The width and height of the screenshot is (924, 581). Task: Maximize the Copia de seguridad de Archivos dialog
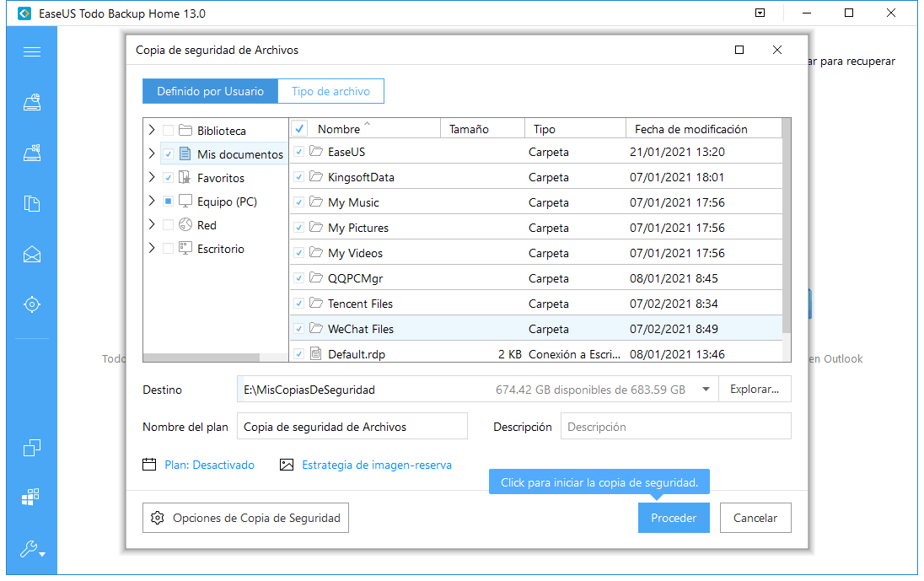pyautogui.click(x=739, y=50)
